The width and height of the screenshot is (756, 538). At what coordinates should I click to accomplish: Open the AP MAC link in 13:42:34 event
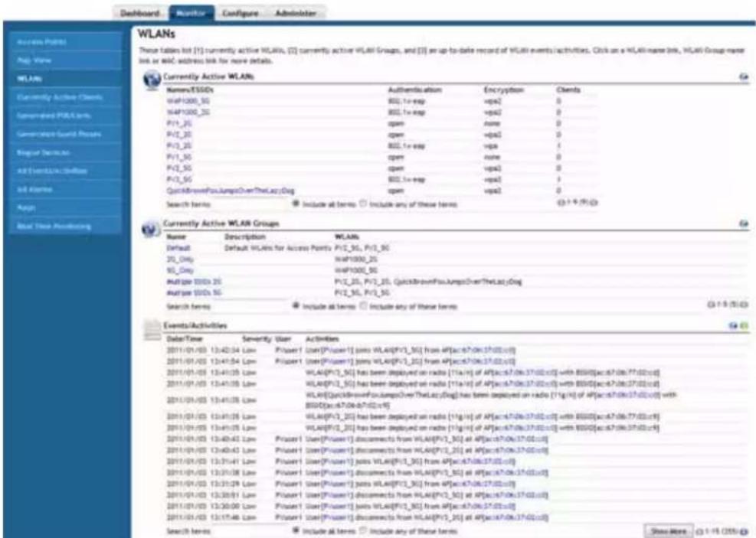pyautogui.click(x=483, y=351)
